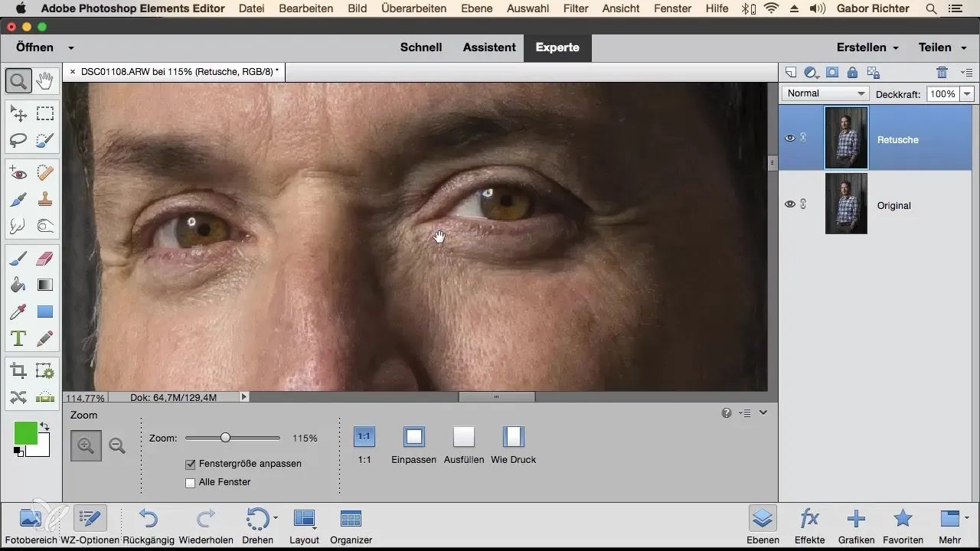Select the Rectangle shape tool
This screenshot has height=551, width=980.
[45, 311]
